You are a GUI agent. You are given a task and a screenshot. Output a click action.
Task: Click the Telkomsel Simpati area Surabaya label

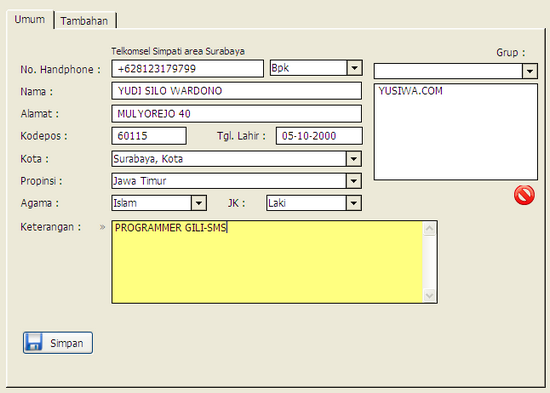click(178, 51)
